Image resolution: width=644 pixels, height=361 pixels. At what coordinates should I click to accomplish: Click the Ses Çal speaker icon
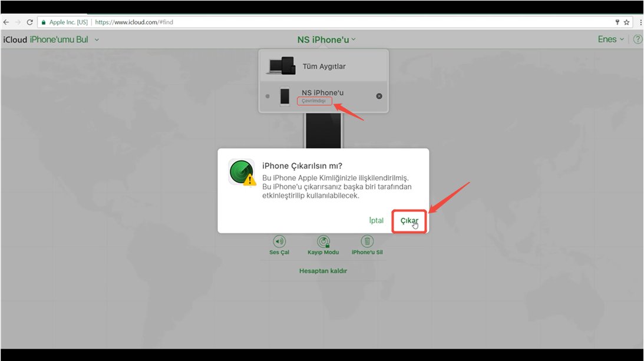click(279, 241)
